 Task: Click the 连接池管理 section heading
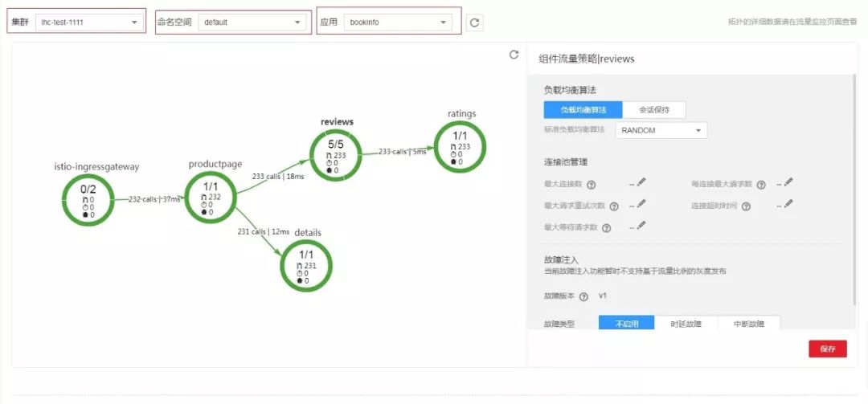(x=566, y=162)
